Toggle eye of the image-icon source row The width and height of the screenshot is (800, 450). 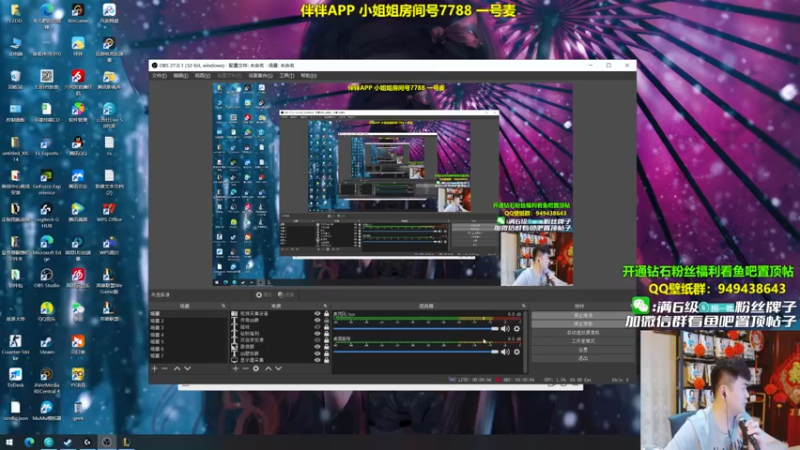tap(317, 347)
